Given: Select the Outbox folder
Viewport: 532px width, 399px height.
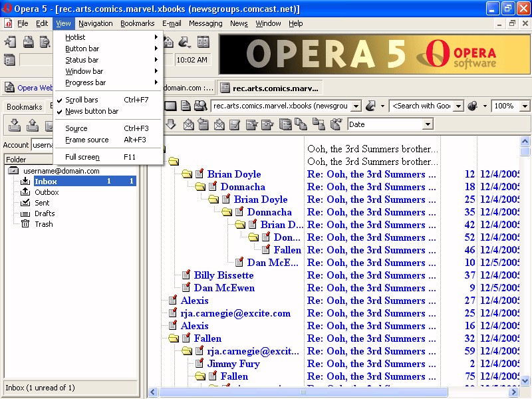Looking at the screenshot, I should point(47,192).
